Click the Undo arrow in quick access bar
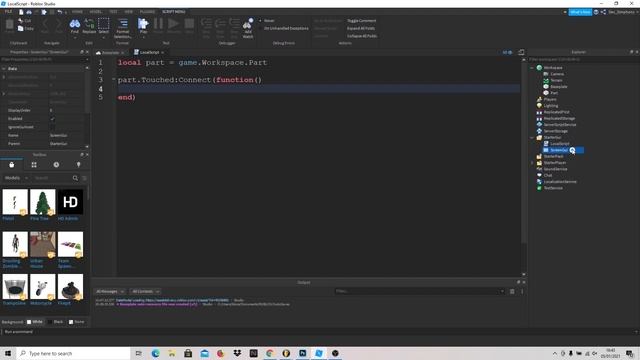Image resolution: width=640 pixels, height=360 pixels. coord(60,12)
